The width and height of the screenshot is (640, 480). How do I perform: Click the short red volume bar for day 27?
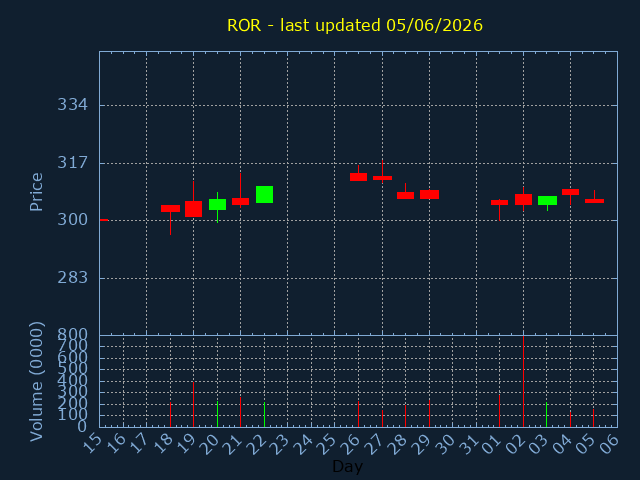coord(382,418)
